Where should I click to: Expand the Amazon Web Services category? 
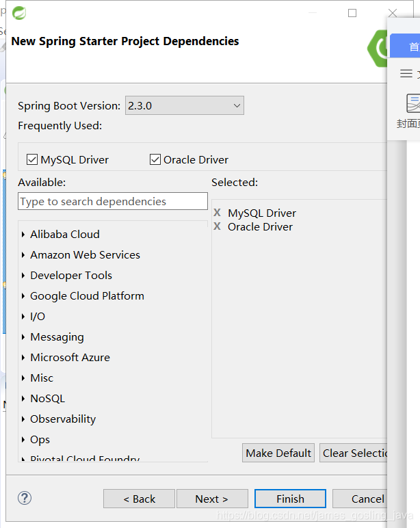(x=23, y=255)
